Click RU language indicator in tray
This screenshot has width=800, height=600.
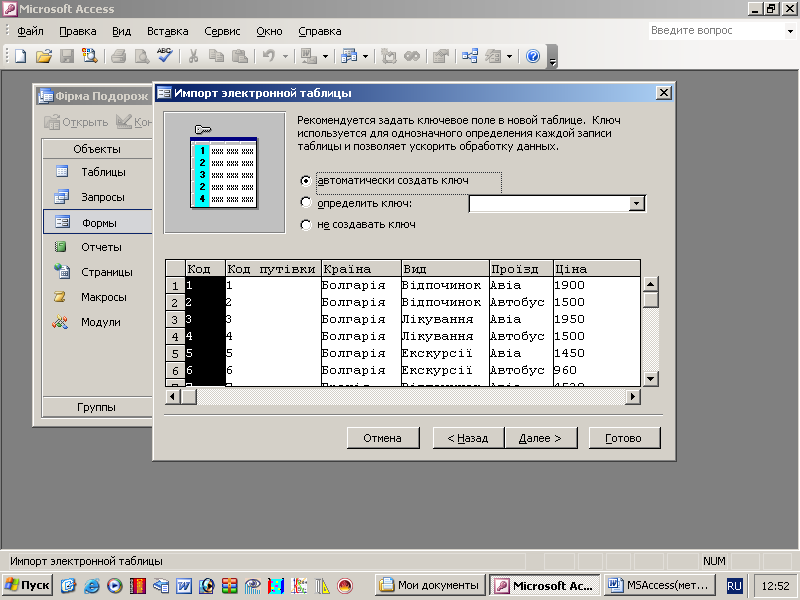tap(734, 586)
